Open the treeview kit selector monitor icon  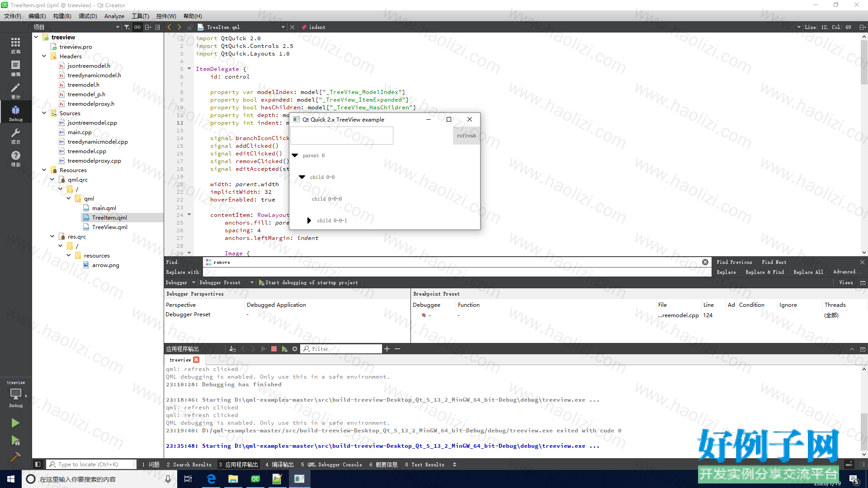pos(16,394)
